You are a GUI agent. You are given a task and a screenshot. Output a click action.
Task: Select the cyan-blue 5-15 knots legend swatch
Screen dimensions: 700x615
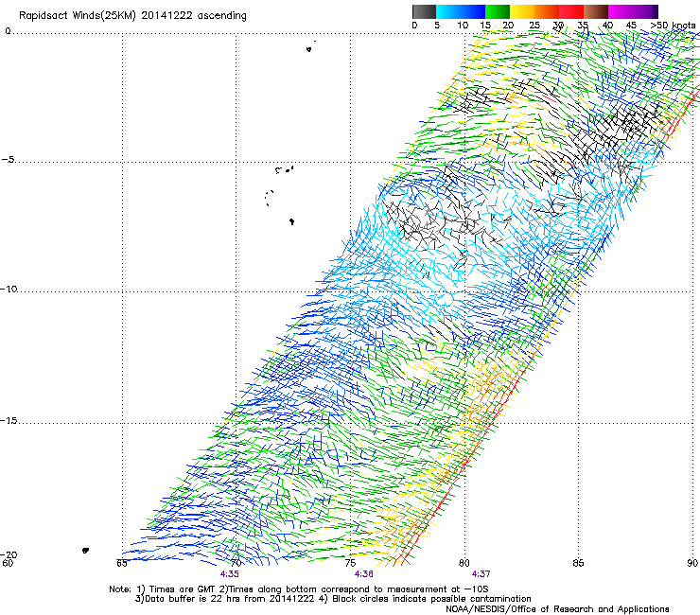coord(461,11)
